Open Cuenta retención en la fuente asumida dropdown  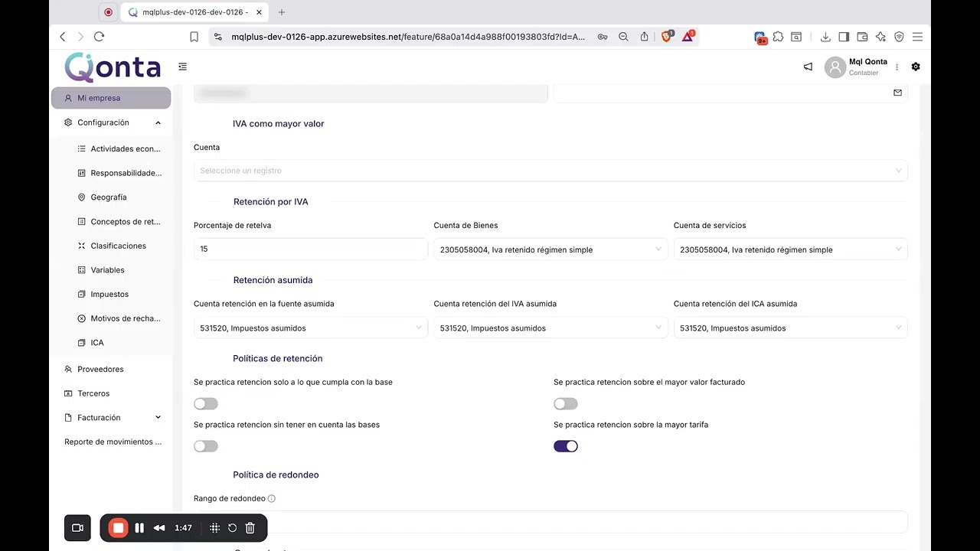[311, 328]
